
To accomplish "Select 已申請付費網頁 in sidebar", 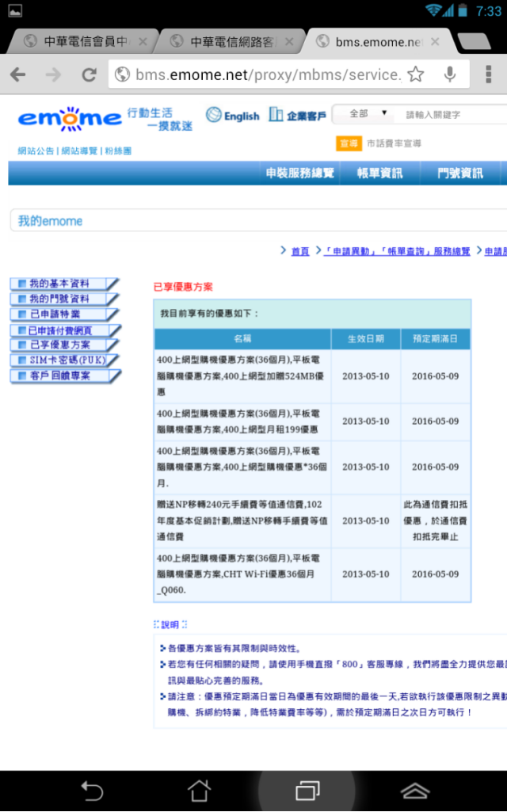I will point(64,330).
